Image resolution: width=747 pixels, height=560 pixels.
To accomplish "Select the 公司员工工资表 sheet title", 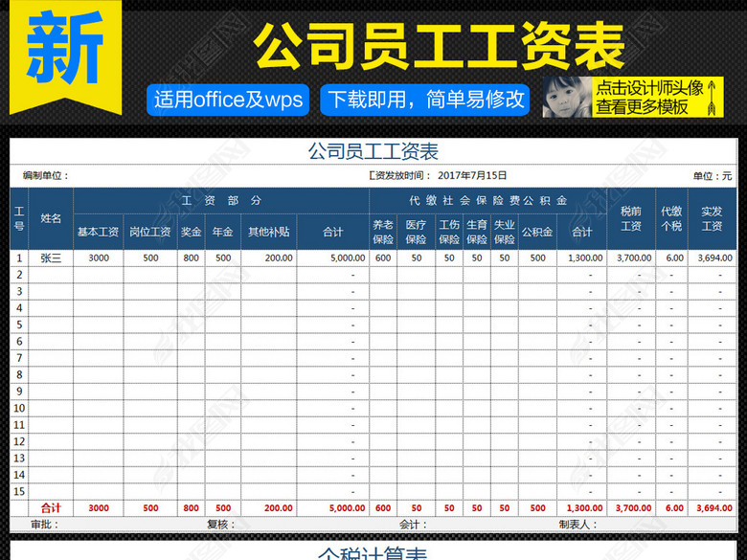I will tap(373, 152).
